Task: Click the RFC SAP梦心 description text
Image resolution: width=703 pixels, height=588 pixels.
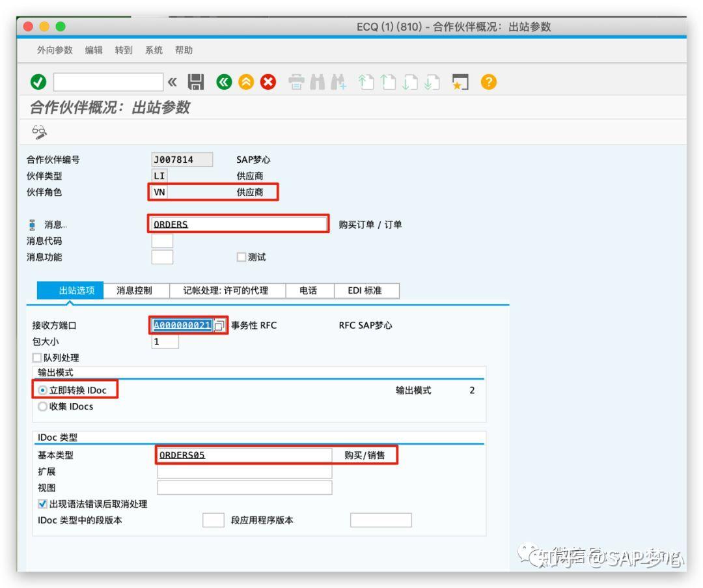Action: (365, 325)
